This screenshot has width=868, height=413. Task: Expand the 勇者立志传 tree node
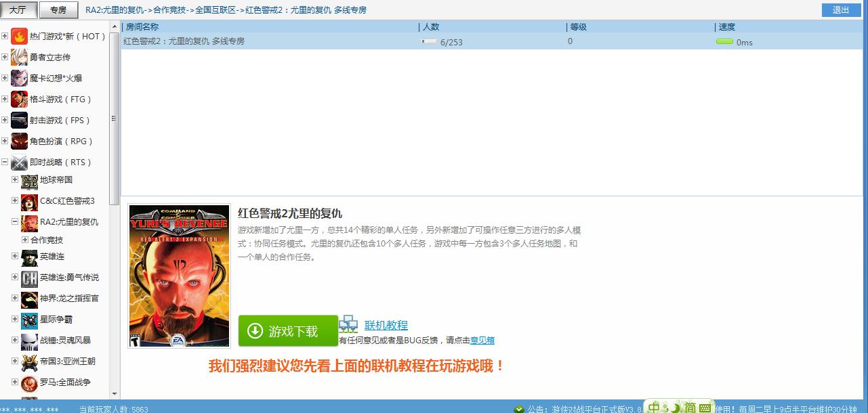(x=5, y=58)
